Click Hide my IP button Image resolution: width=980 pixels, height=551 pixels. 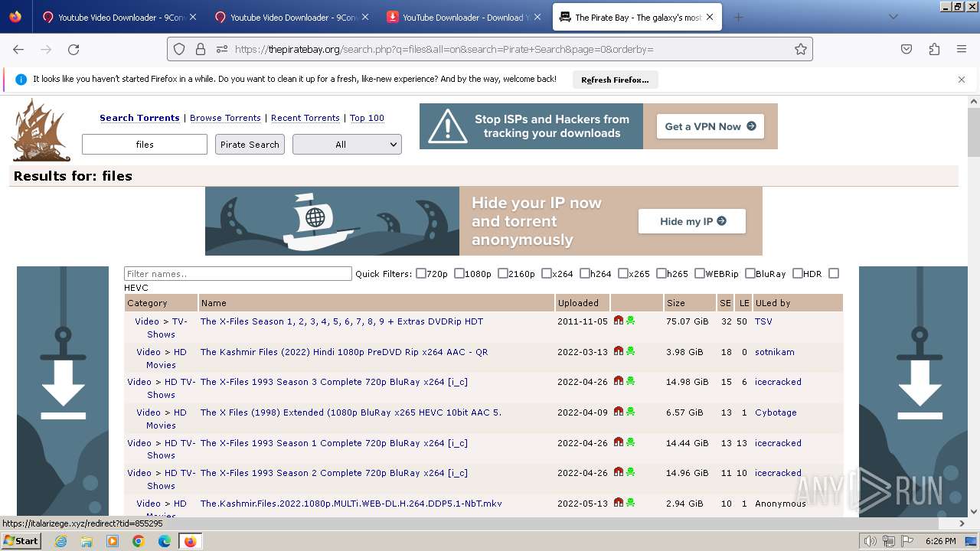[x=692, y=221]
